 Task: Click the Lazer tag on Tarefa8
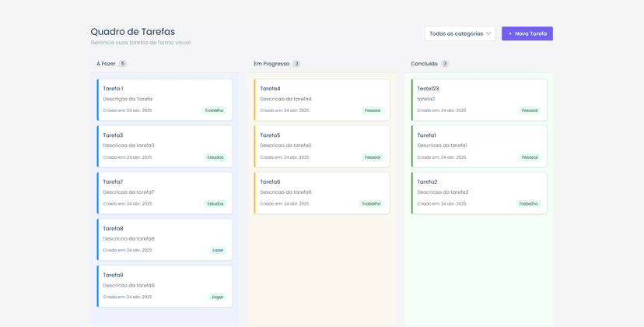(x=218, y=251)
